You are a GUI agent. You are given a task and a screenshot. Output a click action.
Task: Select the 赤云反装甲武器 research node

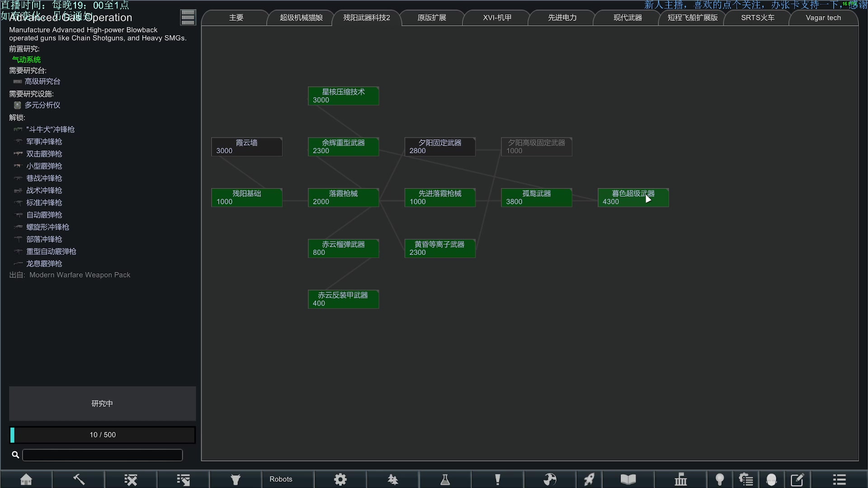344,299
